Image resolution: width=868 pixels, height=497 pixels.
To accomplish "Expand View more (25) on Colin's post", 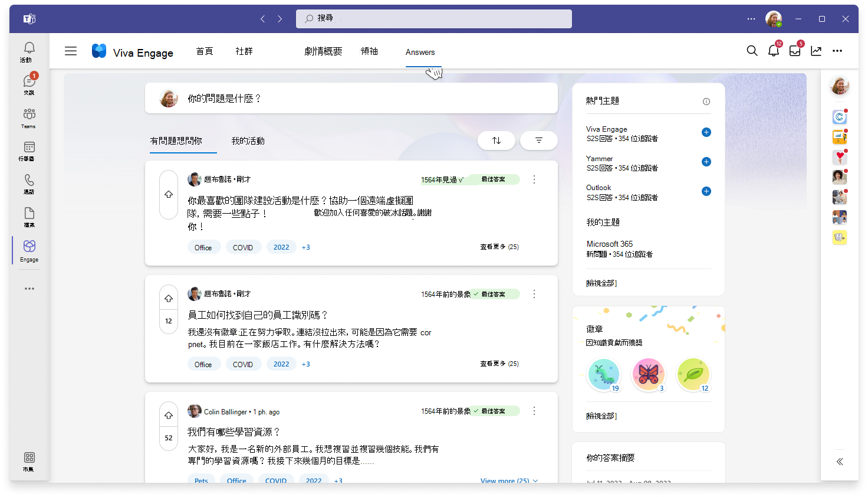I will pos(509,480).
